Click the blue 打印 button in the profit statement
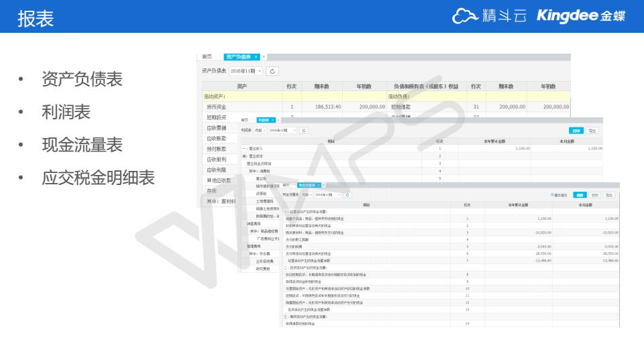644x362 pixels. coord(576,131)
